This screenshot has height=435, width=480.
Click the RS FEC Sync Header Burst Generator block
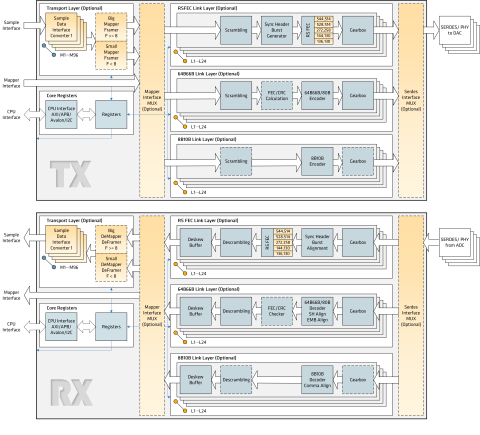[x=277, y=30]
